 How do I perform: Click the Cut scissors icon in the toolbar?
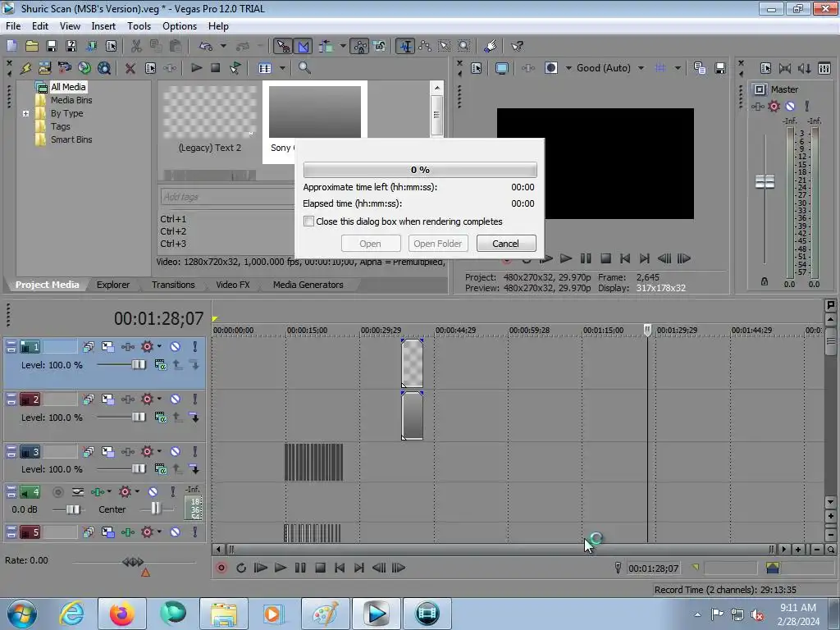click(x=137, y=46)
